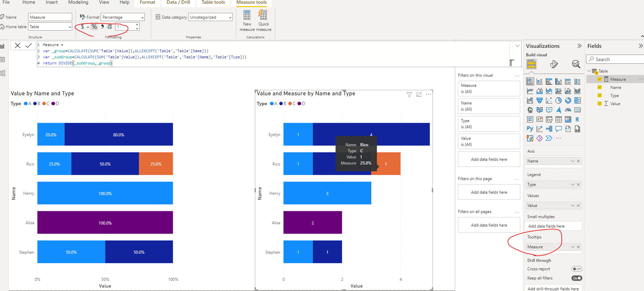Open the Table tools tab

click(213, 2)
